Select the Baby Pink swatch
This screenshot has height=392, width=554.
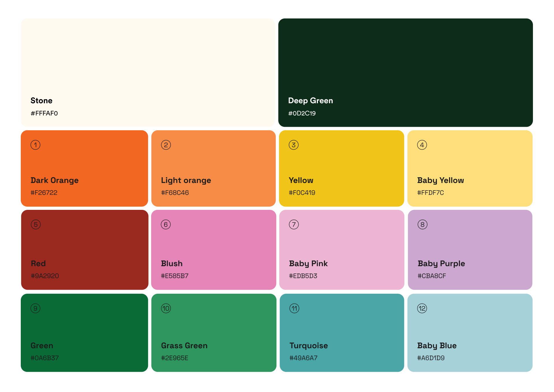(342, 250)
